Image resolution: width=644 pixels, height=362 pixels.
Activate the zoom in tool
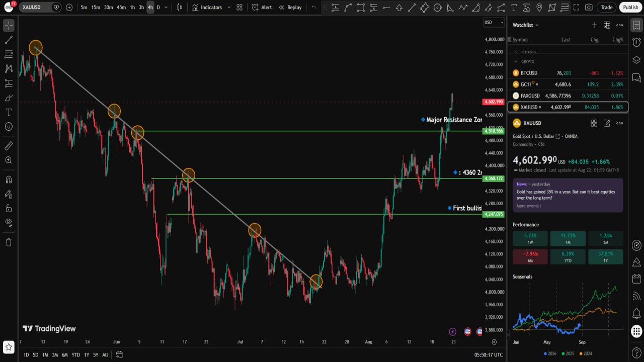click(x=9, y=160)
